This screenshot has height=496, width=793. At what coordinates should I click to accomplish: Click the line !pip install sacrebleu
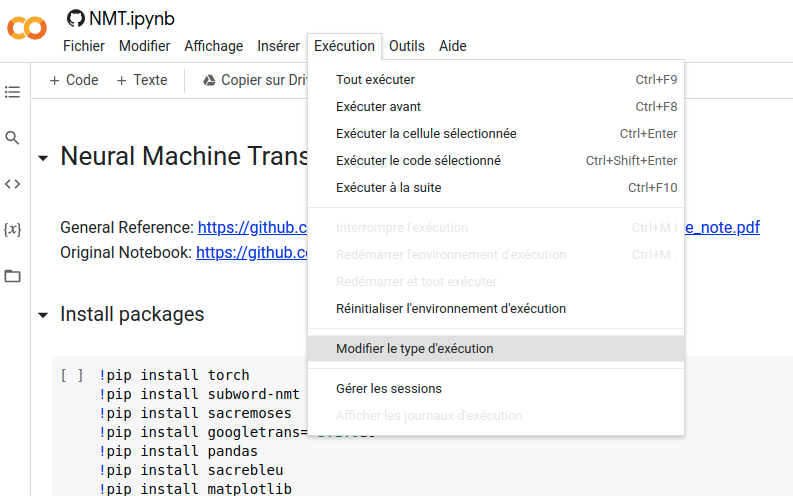tap(191, 470)
